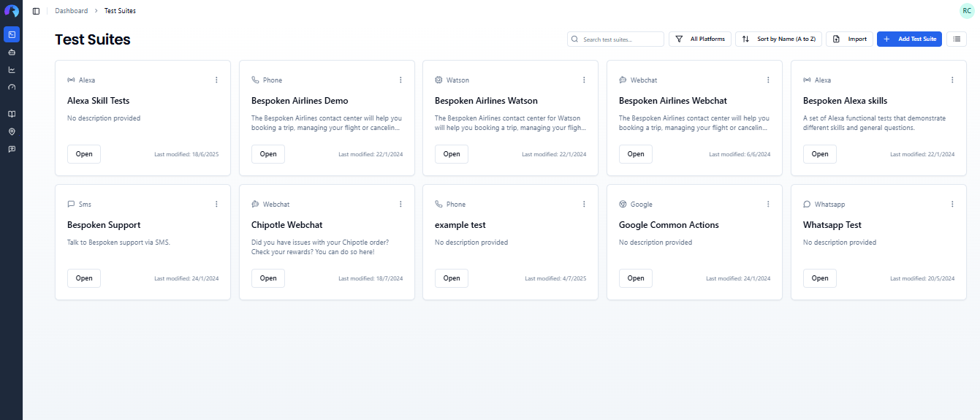Expand the All Platforms filter dropdown

pos(700,39)
